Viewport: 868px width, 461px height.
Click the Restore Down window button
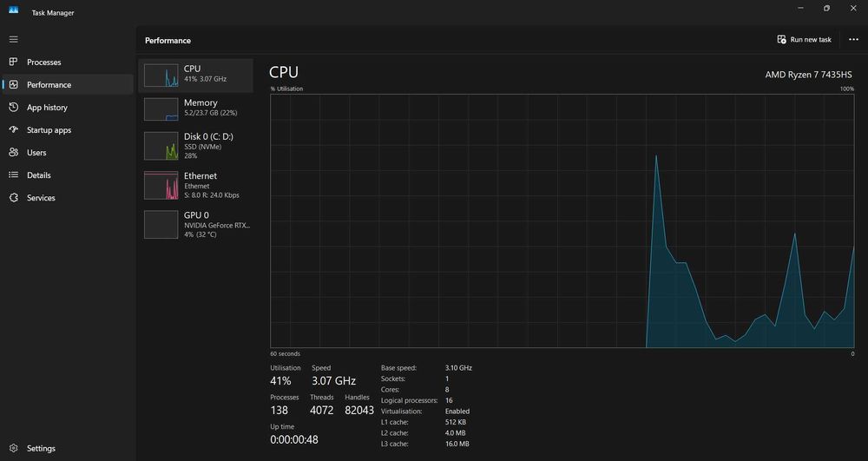click(x=826, y=9)
